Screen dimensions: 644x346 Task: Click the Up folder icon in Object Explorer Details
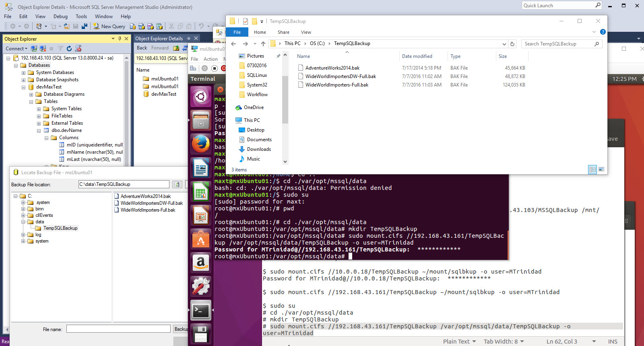[x=176, y=48]
